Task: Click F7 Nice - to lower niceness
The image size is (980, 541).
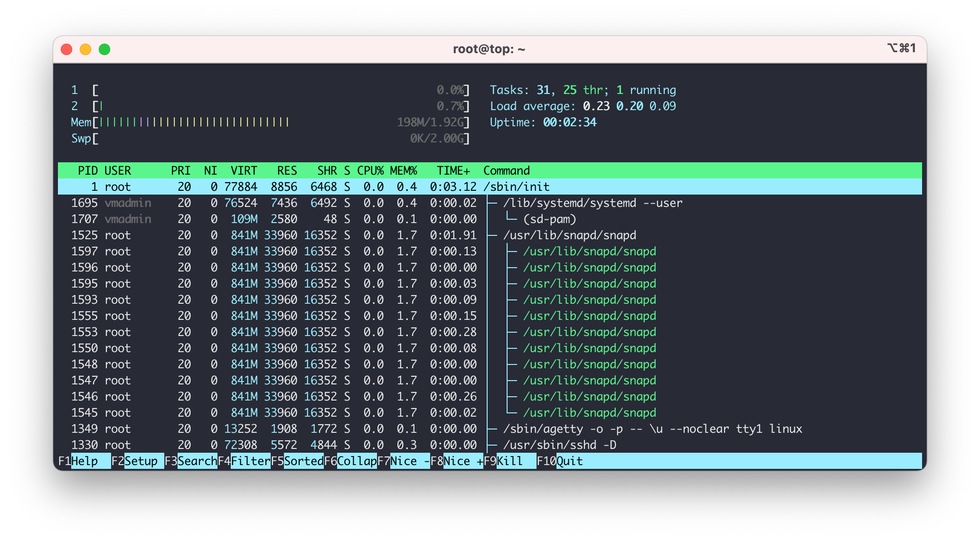Action: click(404, 461)
